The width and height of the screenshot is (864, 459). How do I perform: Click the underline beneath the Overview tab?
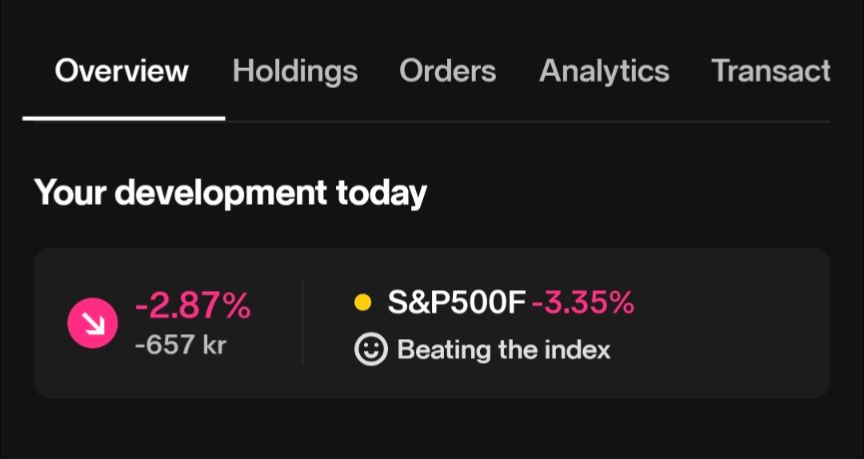click(x=123, y=118)
